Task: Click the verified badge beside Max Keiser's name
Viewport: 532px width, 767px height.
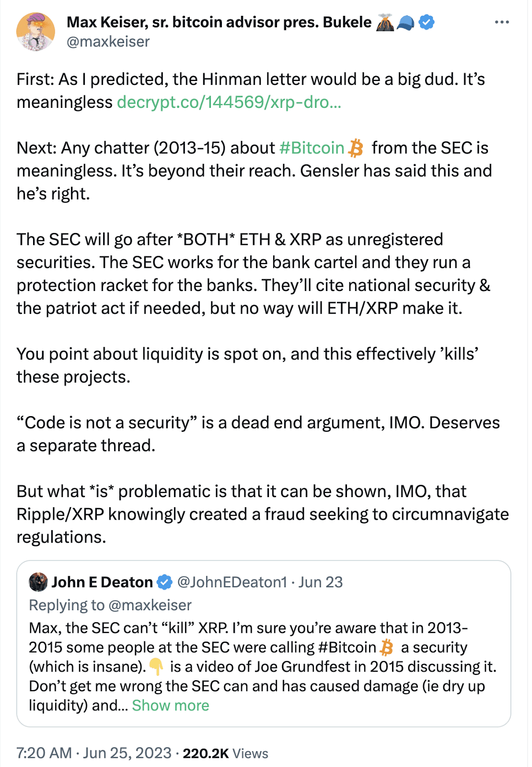Action: point(427,22)
